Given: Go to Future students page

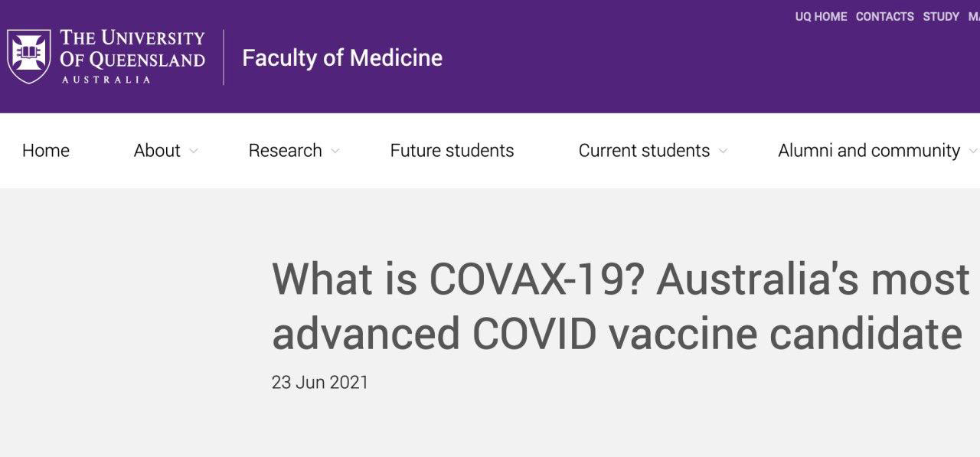Looking at the screenshot, I should pyautogui.click(x=452, y=151).
